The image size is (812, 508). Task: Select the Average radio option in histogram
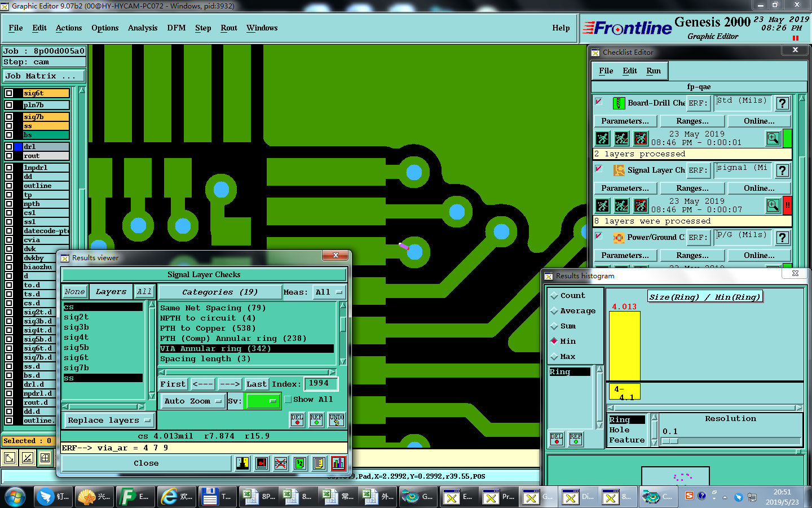(554, 311)
